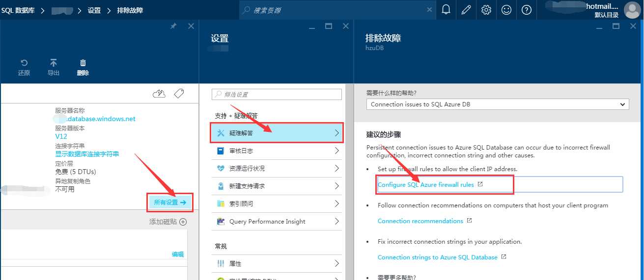Select 索引顾问 settings item

click(277, 204)
